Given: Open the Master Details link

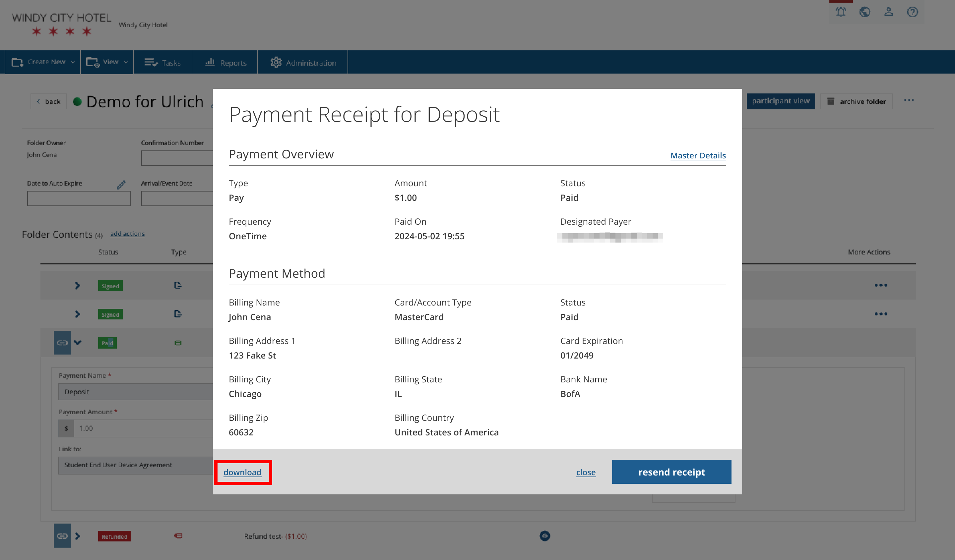Looking at the screenshot, I should (x=698, y=155).
